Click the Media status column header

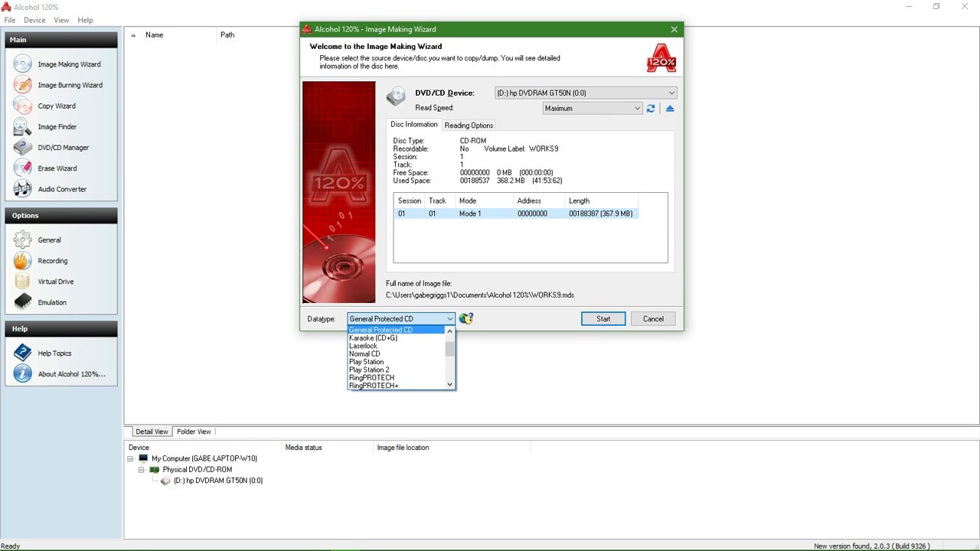(x=327, y=448)
